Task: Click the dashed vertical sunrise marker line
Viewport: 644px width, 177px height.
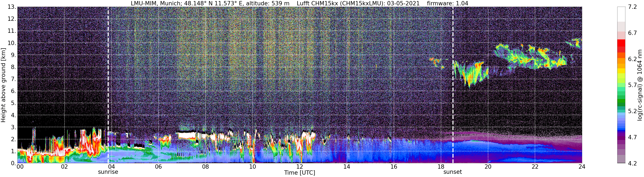Action: point(108,85)
